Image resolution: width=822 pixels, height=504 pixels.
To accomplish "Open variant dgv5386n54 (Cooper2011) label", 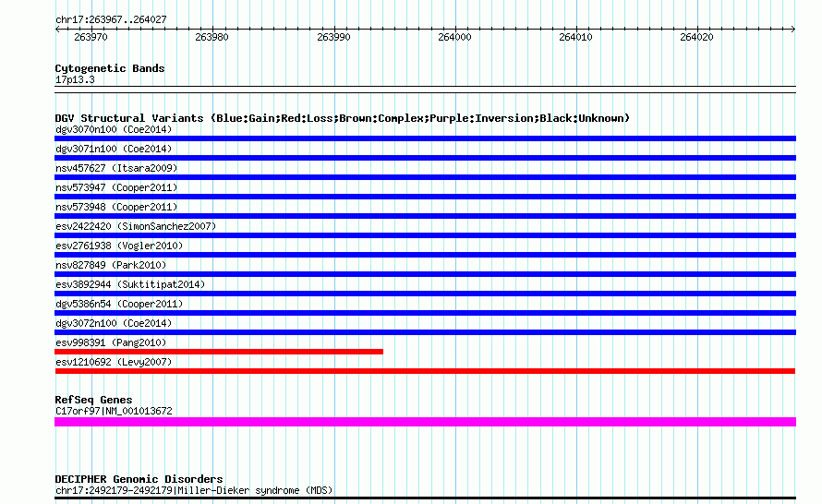I will 119,304.
